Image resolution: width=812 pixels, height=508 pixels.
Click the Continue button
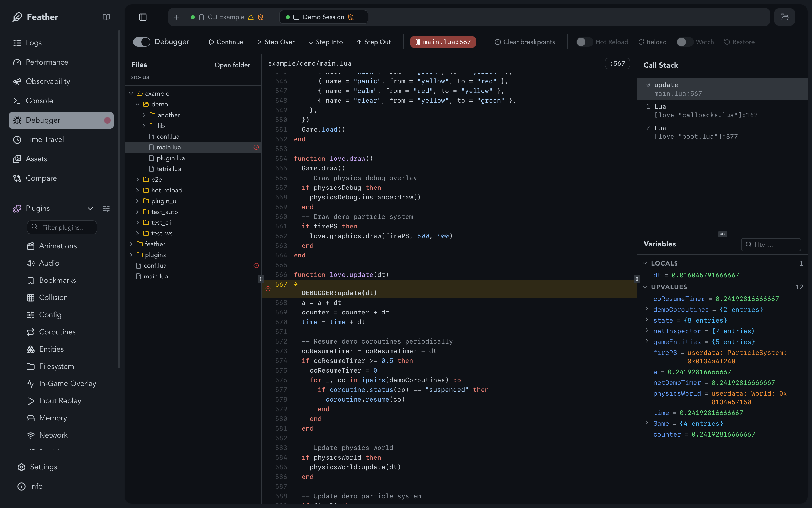[226, 42]
